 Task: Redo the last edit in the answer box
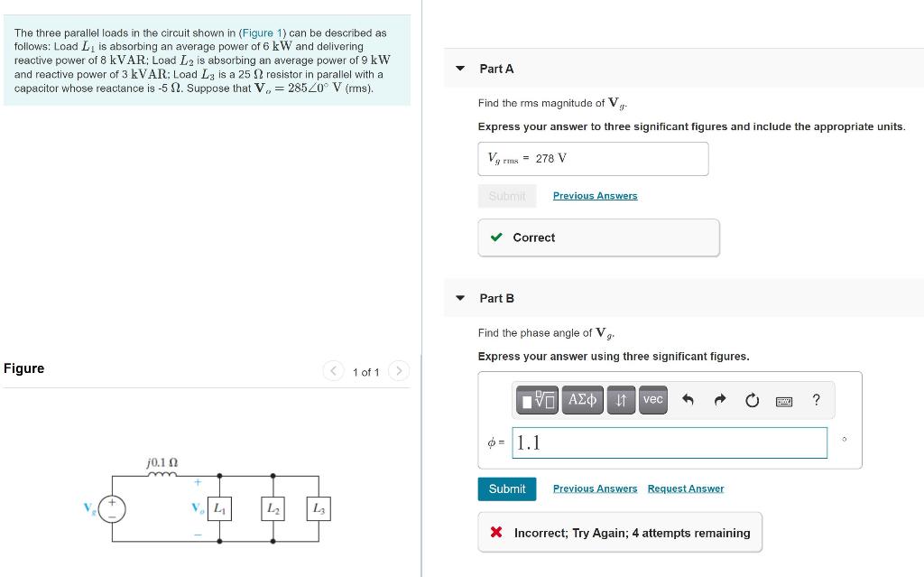719,399
